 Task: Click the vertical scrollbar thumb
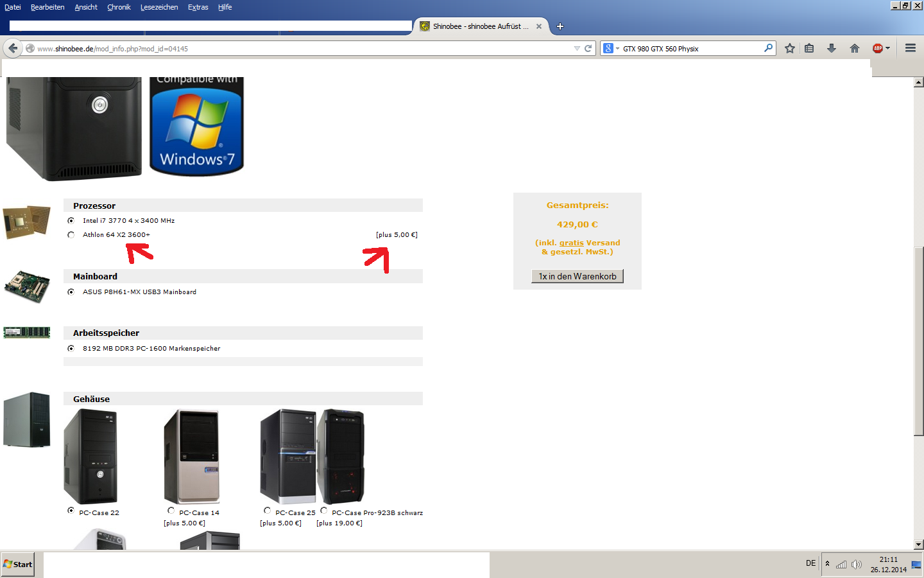pos(919,341)
